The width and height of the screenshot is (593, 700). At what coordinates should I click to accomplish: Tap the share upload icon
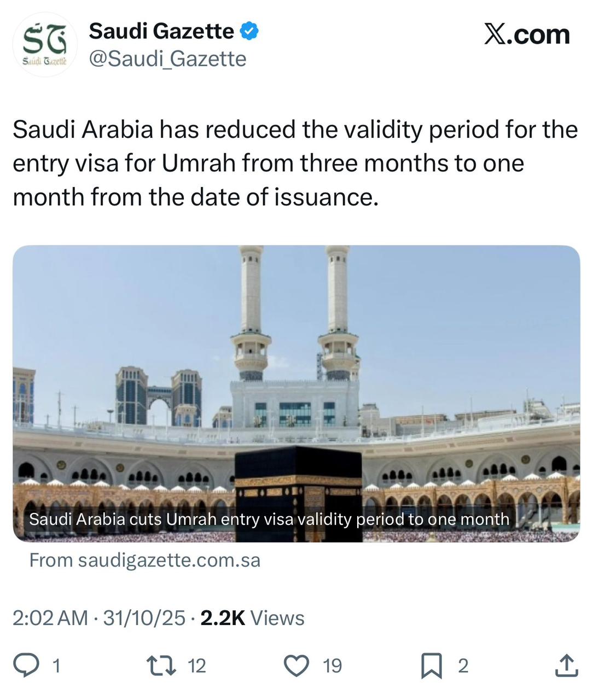click(566, 666)
